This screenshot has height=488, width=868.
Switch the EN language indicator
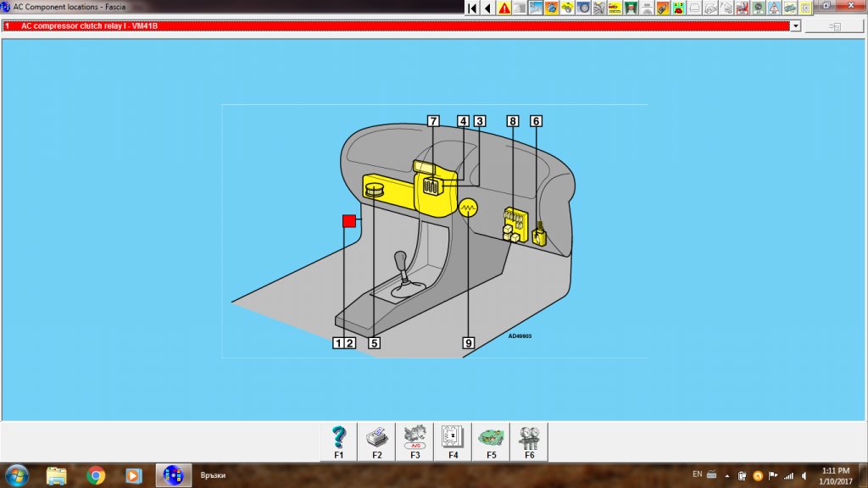(697, 474)
